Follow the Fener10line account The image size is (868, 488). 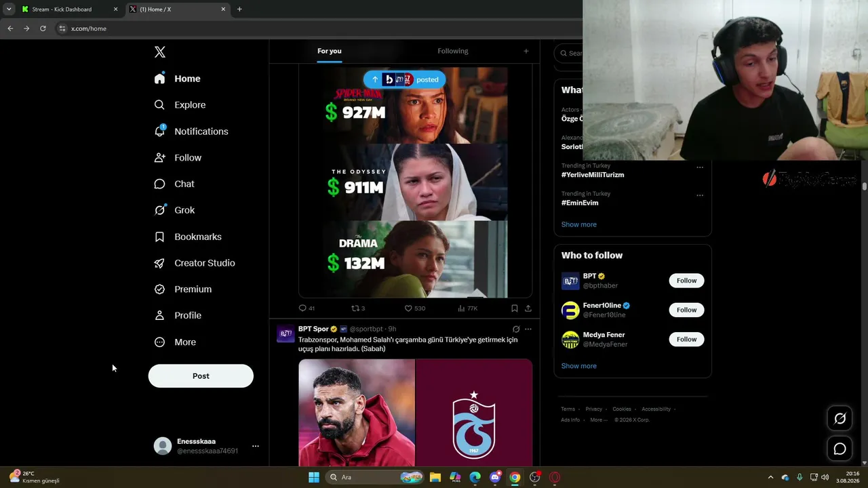(x=686, y=310)
